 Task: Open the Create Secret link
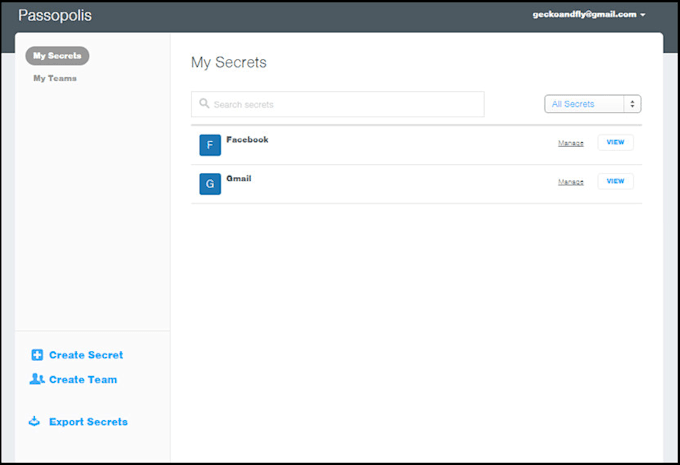coord(86,355)
